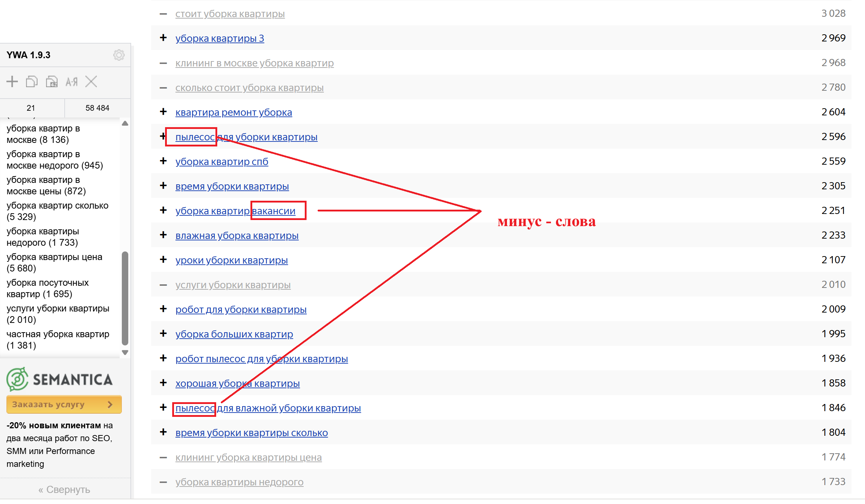Remove 'услуги уборки квартиры' with minus toggle
The height and width of the screenshot is (504, 865).
[x=163, y=285]
